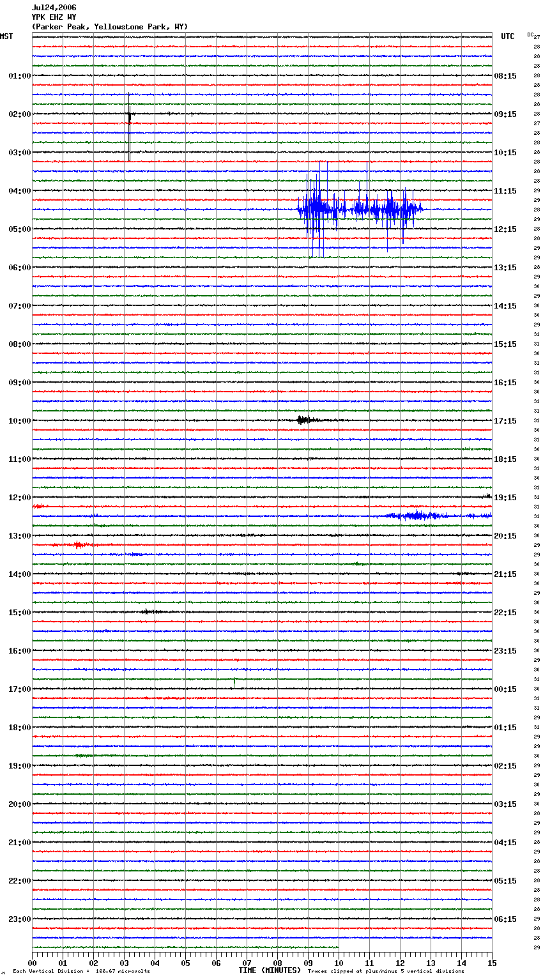Screen dimensions: 543x980
Task: Click the small green spike before 17:00
Action: (234, 682)
